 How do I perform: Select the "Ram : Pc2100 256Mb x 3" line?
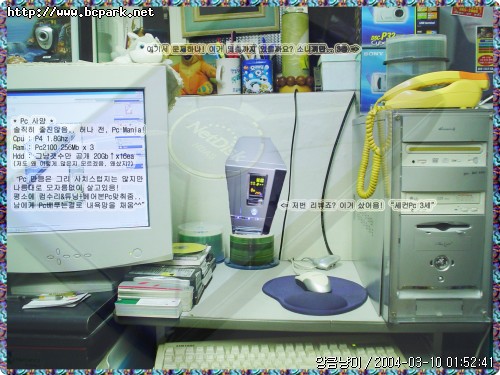[53, 147]
